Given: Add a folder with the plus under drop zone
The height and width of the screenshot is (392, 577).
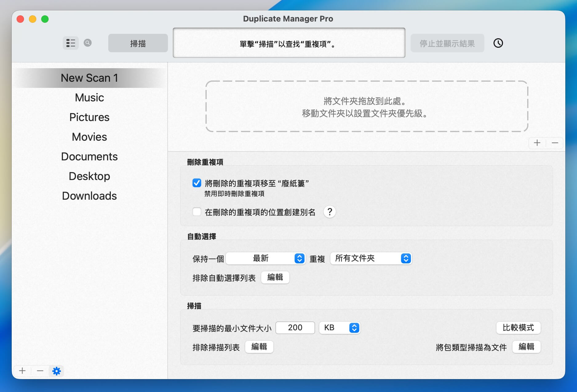Looking at the screenshot, I should pos(537,143).
